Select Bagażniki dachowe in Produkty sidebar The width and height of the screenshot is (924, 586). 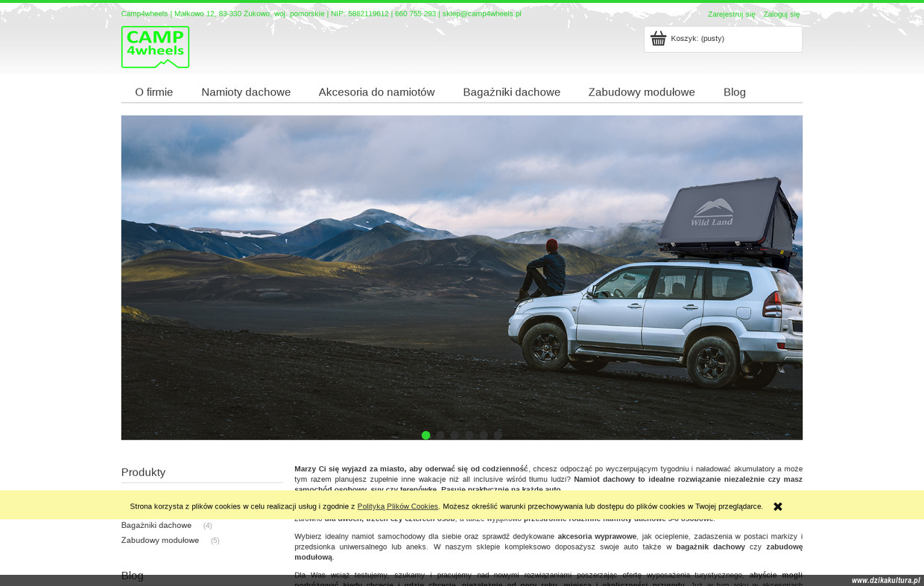click(x=156, y=525)
